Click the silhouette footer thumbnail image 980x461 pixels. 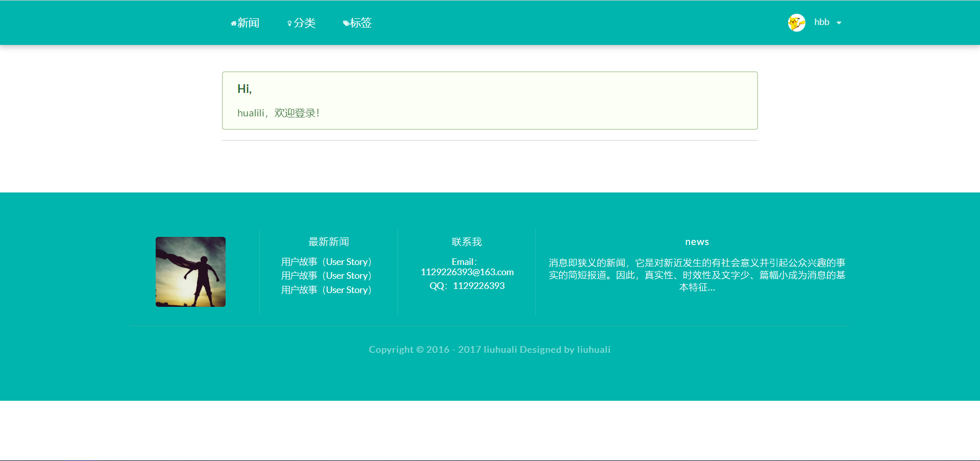click(x=190, y=272)
